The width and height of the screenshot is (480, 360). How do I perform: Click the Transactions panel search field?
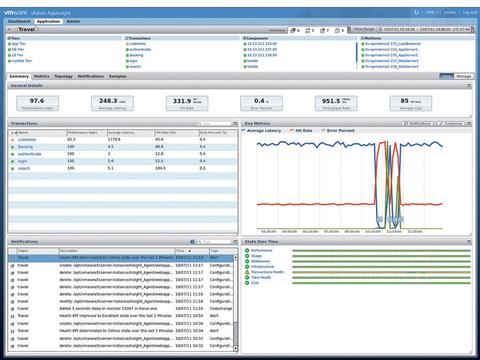pyautogui.click(x=213, y=124)
